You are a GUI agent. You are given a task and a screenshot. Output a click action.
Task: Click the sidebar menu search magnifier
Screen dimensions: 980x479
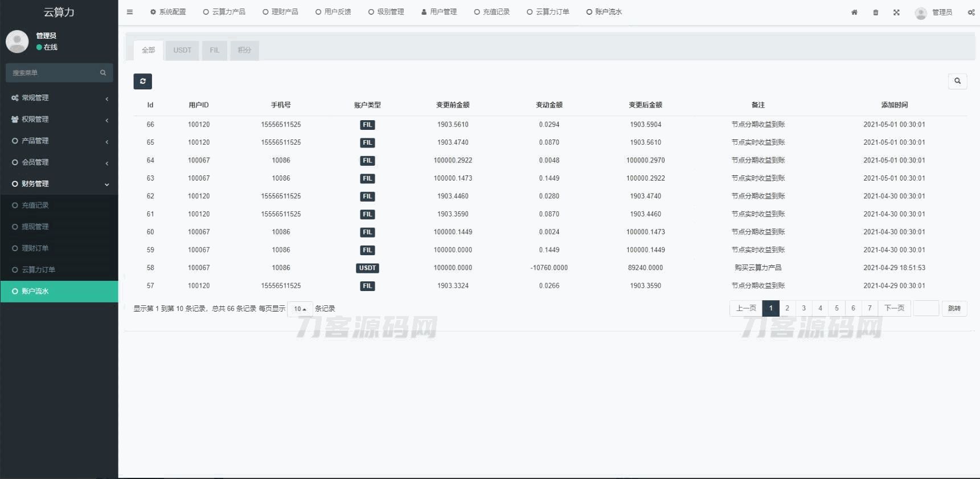[103, 73]
